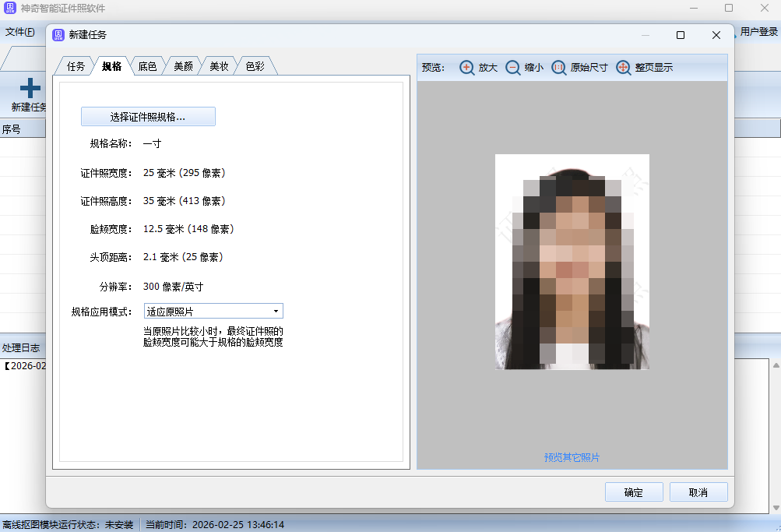The width and height of the screenshot is (781, 532).
Task: Go to the 色彩 tab
Action: coord(255,66)
